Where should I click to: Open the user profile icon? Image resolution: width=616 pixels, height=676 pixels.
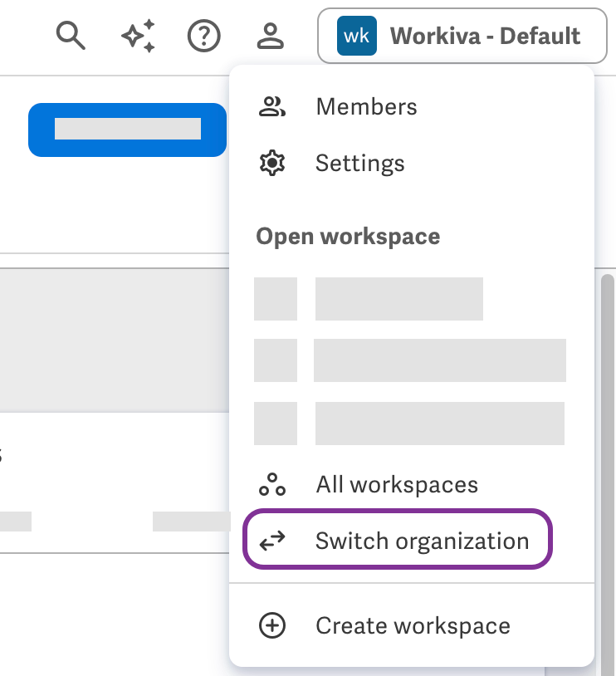(x=271, y=36)
